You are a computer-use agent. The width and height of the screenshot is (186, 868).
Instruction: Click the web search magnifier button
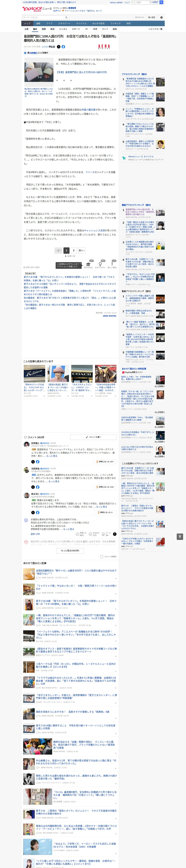161,2
